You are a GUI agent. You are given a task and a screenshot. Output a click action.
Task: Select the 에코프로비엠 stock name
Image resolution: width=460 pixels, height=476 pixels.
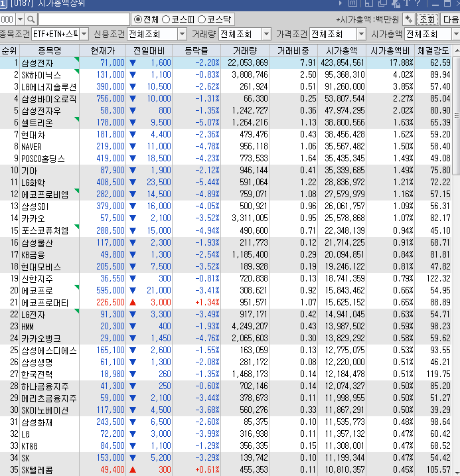[45, 195]
